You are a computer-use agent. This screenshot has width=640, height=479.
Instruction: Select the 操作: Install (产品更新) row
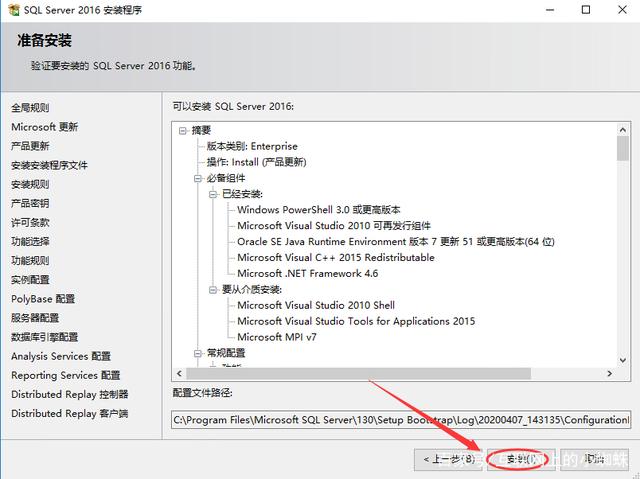click(x=256, y=162)
